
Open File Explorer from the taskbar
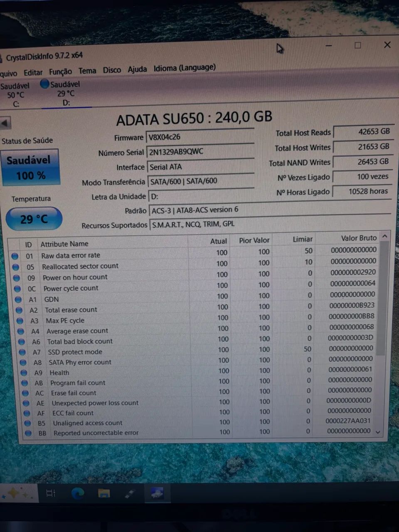tap(104, 493)
